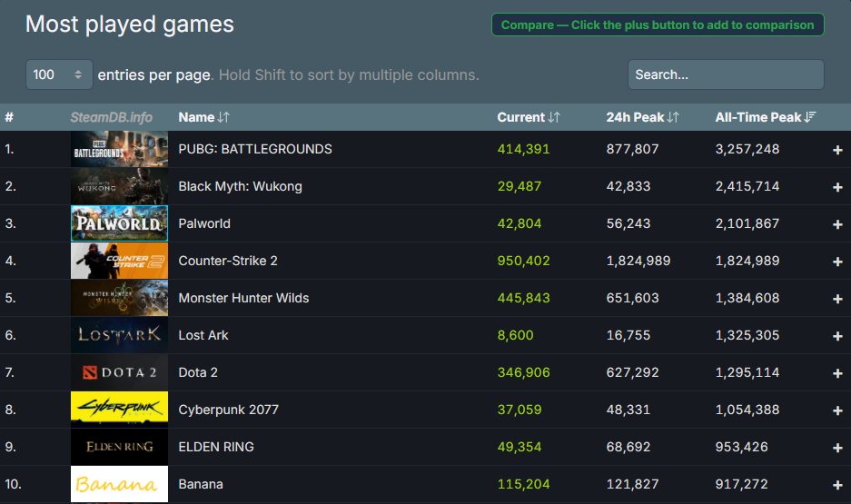This screenshot has width=851, height=504.
Task: Add ELDEN RING to comparison with its plus
Action: coord(837,448)
